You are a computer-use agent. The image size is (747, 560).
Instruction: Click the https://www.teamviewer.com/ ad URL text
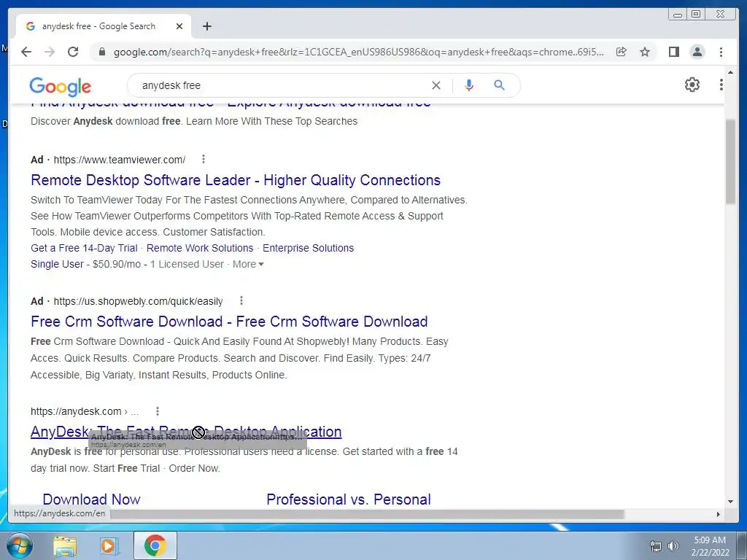point(120,160)
